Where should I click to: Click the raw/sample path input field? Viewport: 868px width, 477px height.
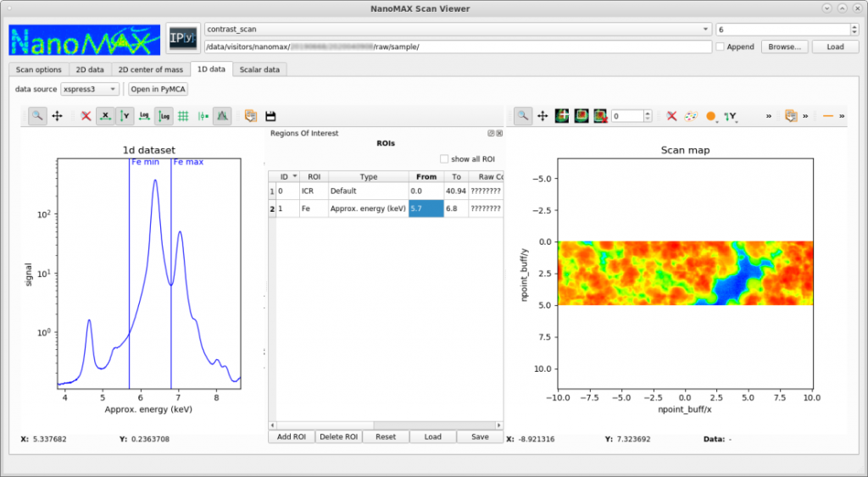click(458, 47)
